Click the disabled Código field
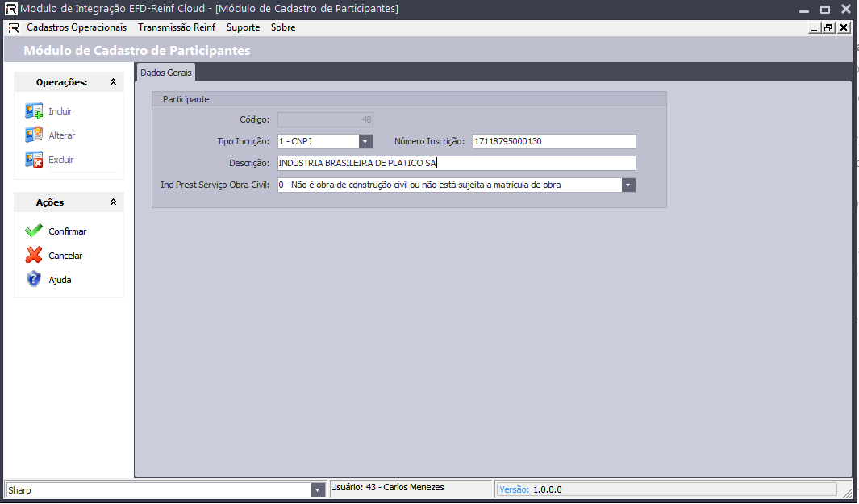 point(325,119)
